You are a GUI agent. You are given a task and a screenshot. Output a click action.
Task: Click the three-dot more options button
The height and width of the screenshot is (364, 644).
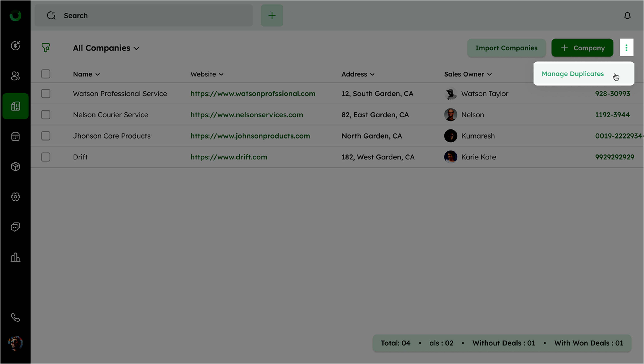click(626, 48)
